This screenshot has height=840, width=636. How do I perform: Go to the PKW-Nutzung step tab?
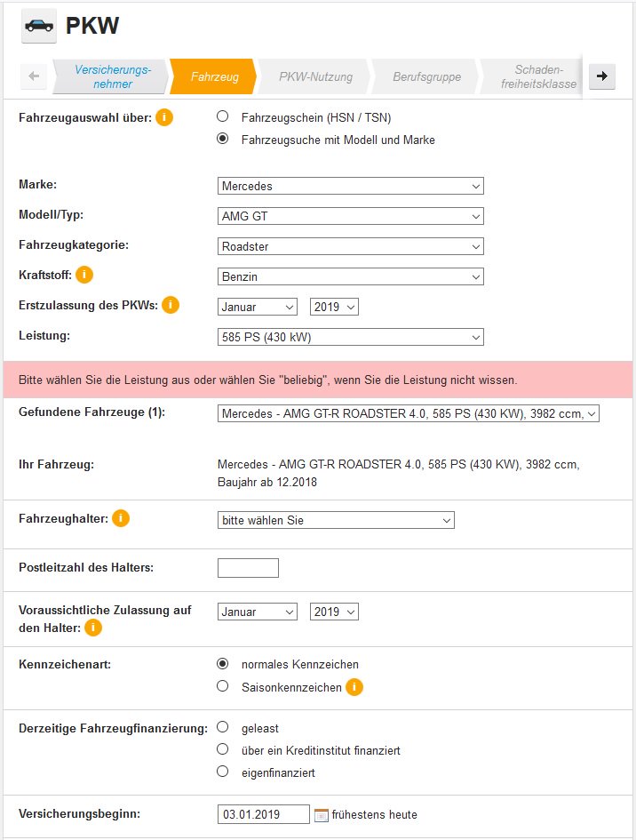pos(315,76)
